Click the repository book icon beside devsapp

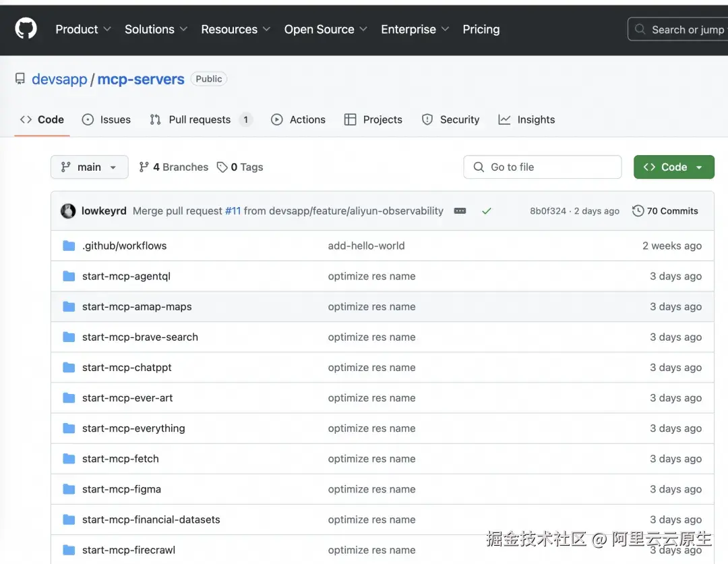point(20,79)
